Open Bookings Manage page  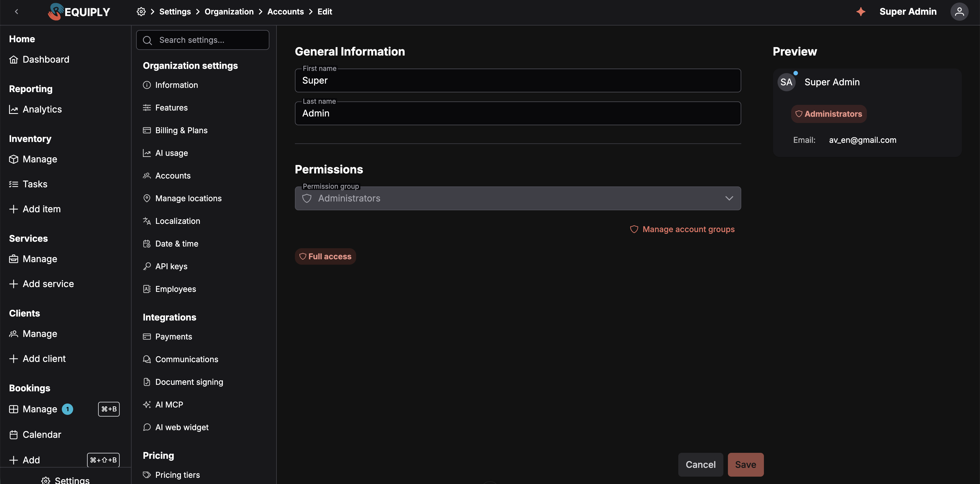(33, 409)
